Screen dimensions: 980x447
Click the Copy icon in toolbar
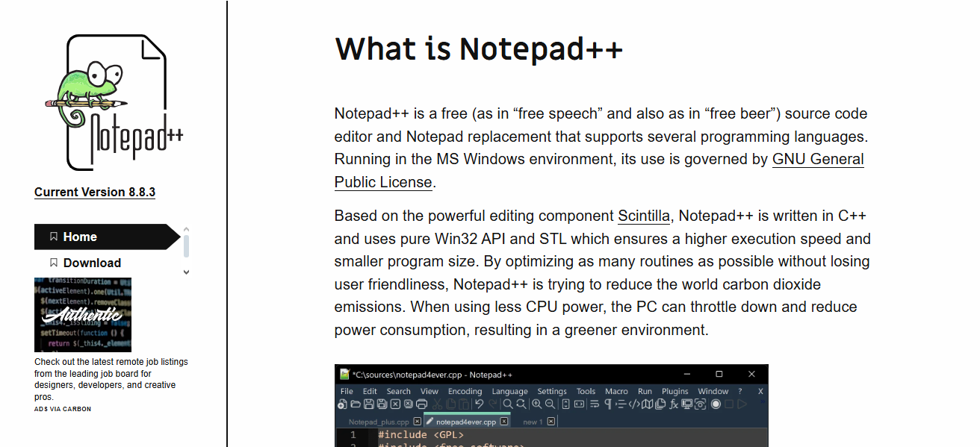pyautogui.click(x=450, y=404)
